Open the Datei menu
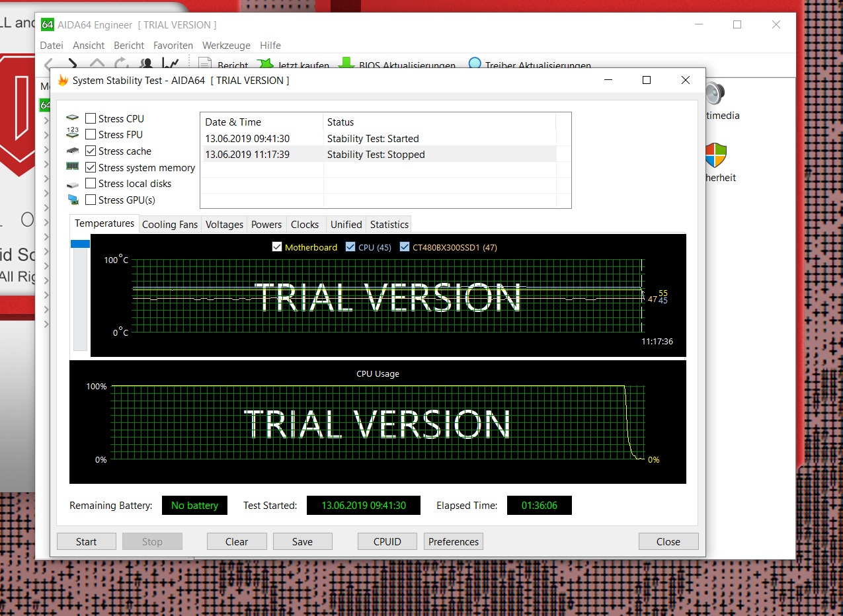 tap(52, 46)
